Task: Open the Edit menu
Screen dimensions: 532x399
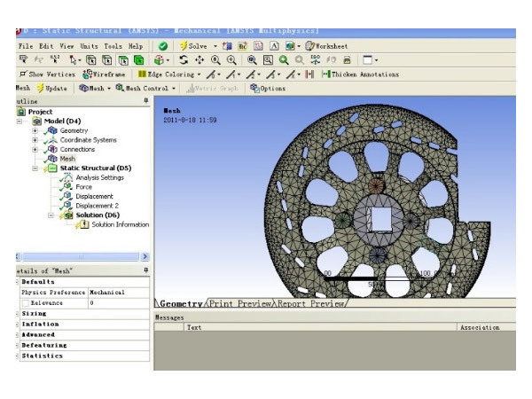Action: (46, 46)
